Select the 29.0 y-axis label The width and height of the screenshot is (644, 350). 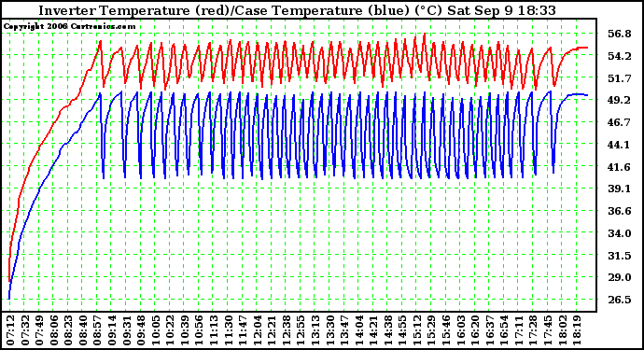620,277
